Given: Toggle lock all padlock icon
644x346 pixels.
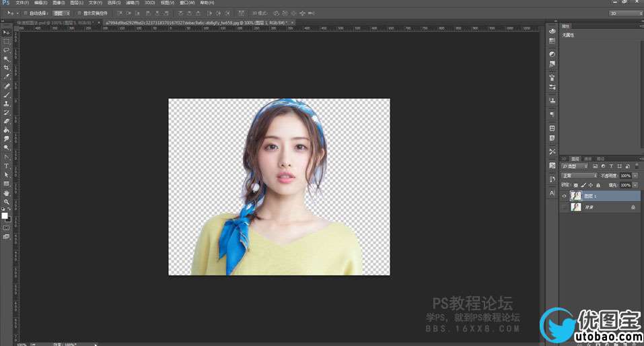Looking at the screenshot, I should (x=598, y=185).
